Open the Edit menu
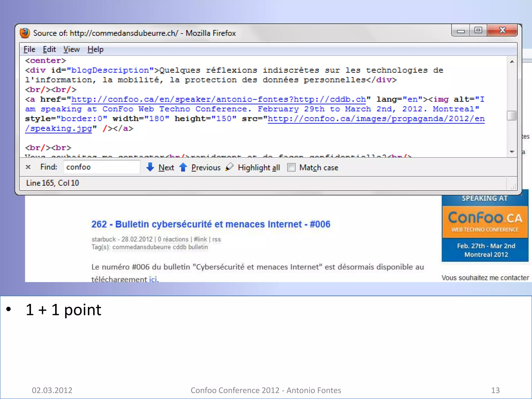This screenshot has width=532, height=399. click(x=49, y=49)
